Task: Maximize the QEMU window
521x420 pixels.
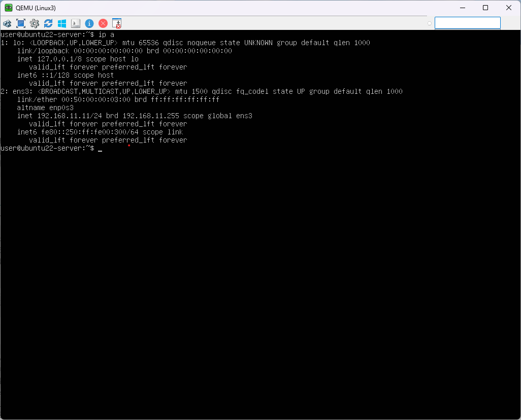Action: (485, 8)
